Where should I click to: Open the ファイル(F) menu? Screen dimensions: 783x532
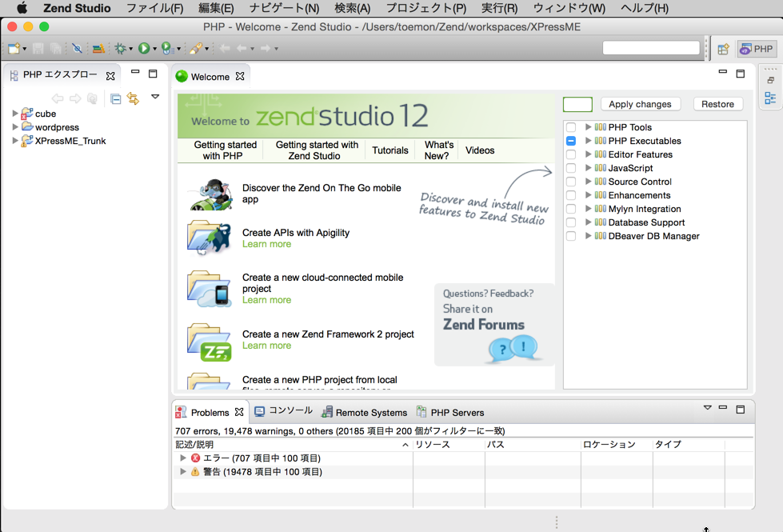155,8
